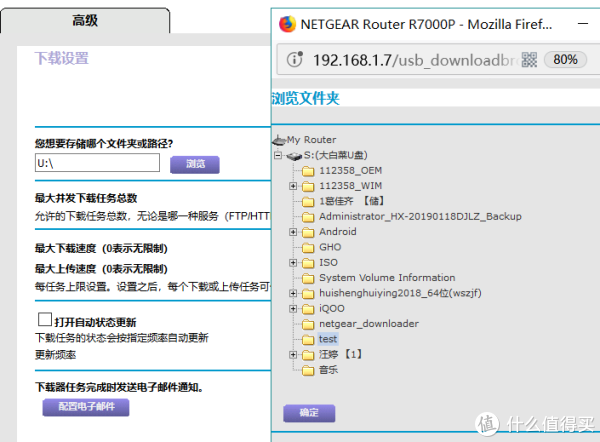Select the ISO folder name
The height and width of the screenshot is (442, 600).
point(328,262)
